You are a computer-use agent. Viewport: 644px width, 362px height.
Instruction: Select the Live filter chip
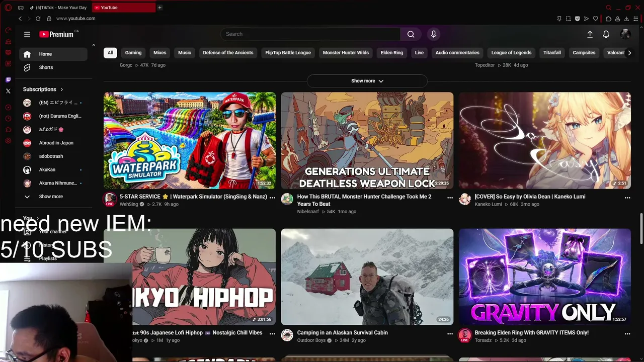click(419, 53)
